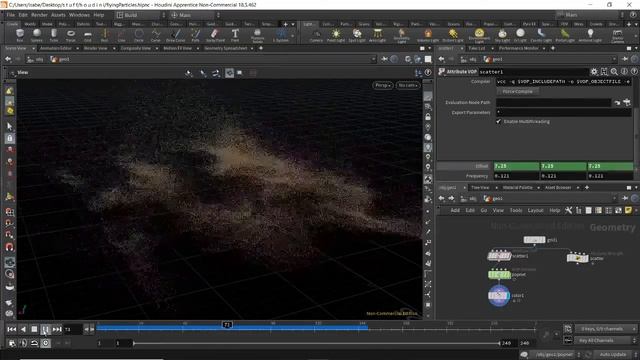Select the L-System shelf tool

coord(281,35)
